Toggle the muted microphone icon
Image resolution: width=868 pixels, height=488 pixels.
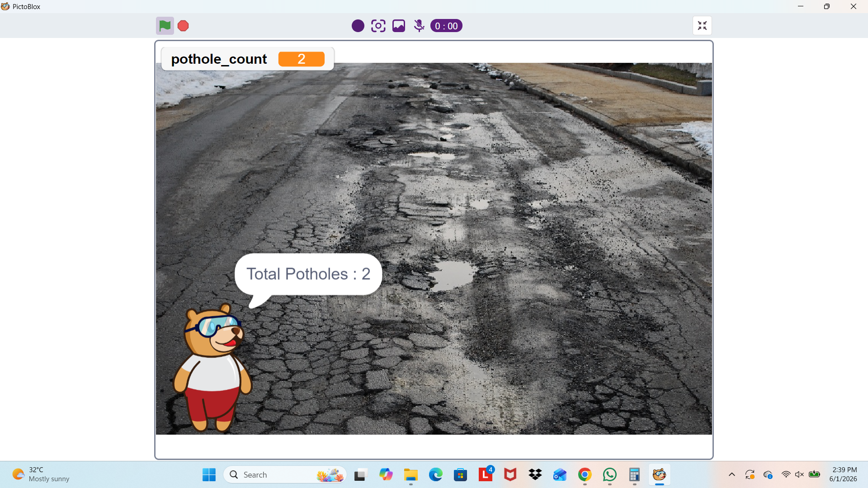pyautogui.click(x=419, y=26)
